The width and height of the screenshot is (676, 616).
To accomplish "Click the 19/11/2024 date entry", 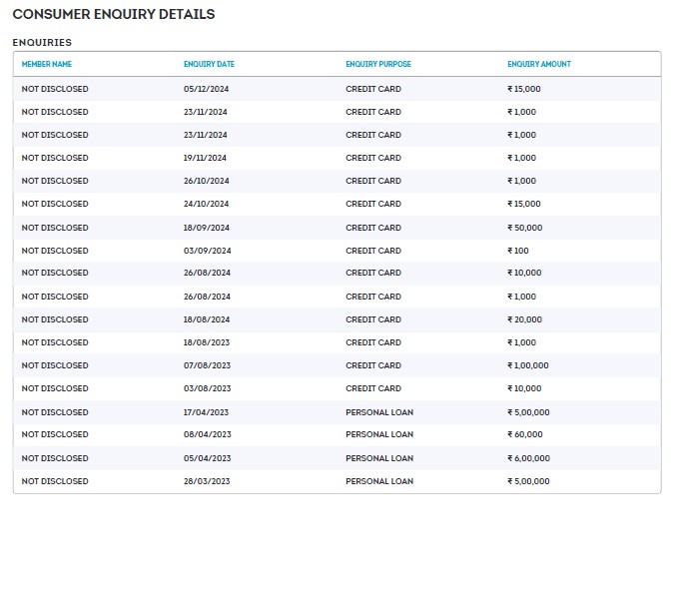I will point(206,158).
